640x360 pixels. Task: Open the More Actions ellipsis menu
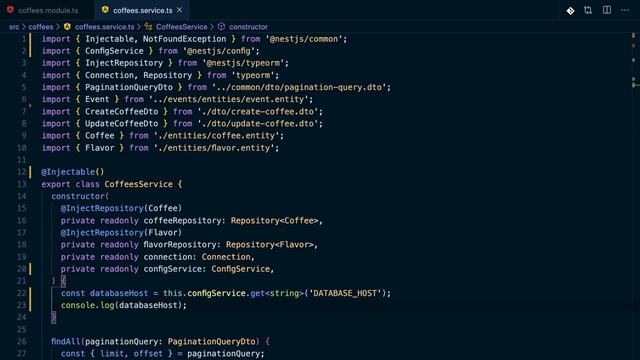pyautogui.click(x=625, y=10)
